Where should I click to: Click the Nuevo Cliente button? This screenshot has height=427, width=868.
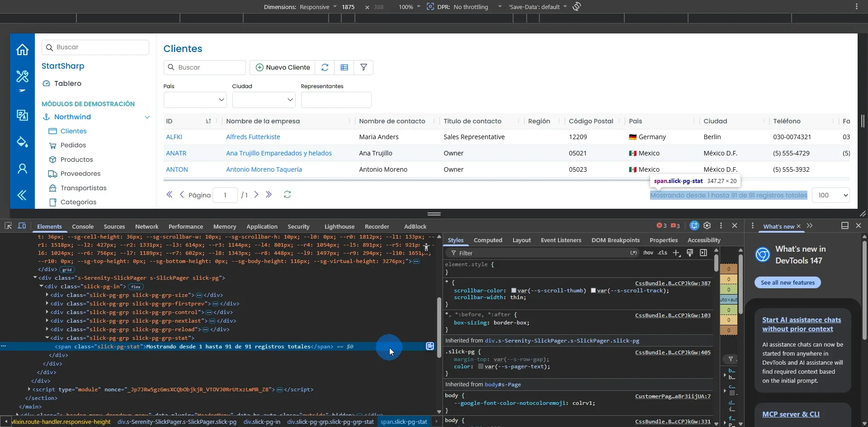pos(283,67)
